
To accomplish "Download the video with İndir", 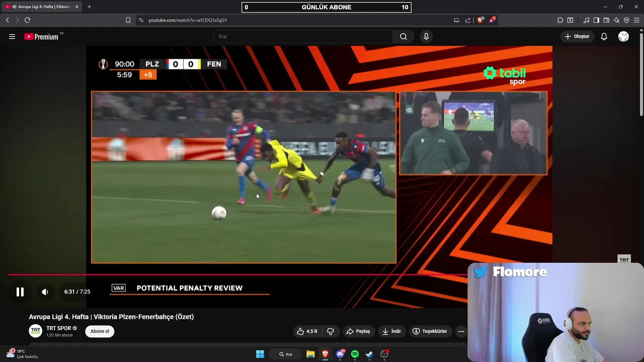I will pos(391,331).
